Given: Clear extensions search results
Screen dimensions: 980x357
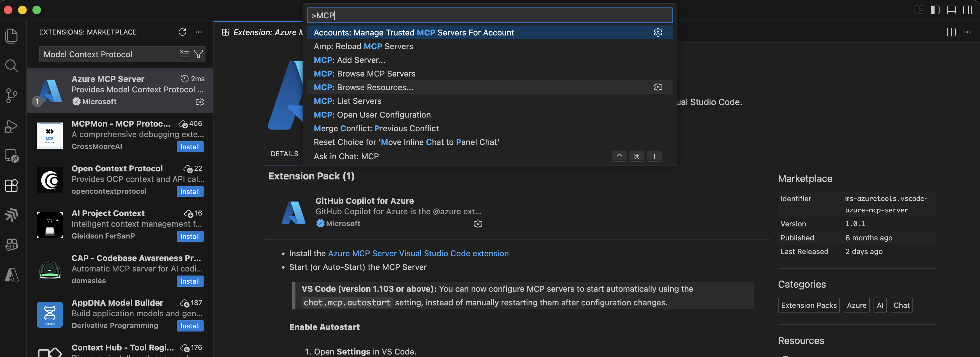Looking at the screenshot, I should (x=184, y=54).
